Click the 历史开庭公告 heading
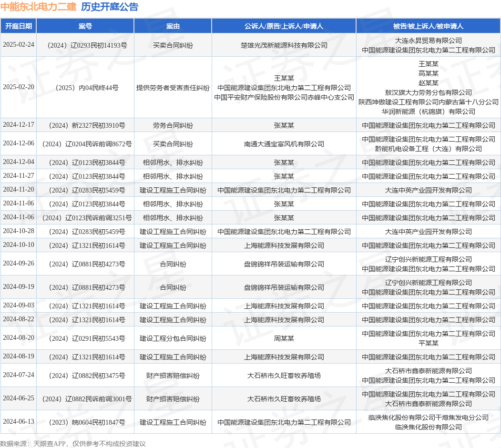The image size is (501, 448). (110, 7)
